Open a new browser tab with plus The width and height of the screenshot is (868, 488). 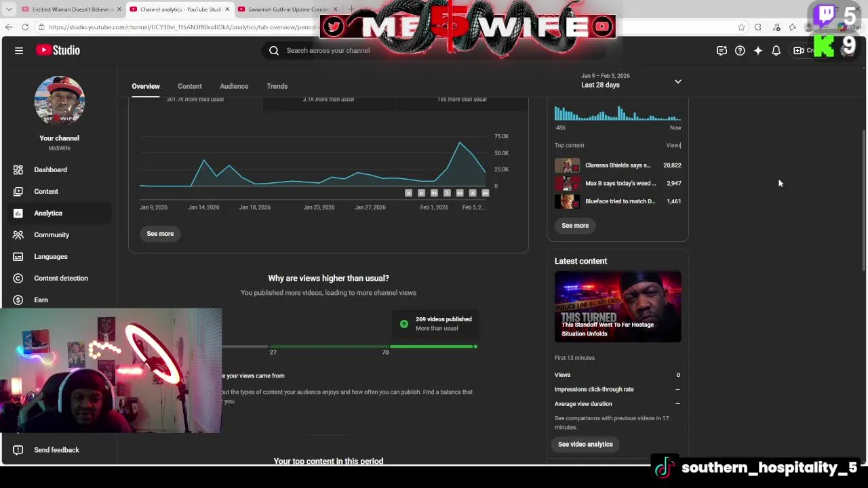tap(351, 9)
